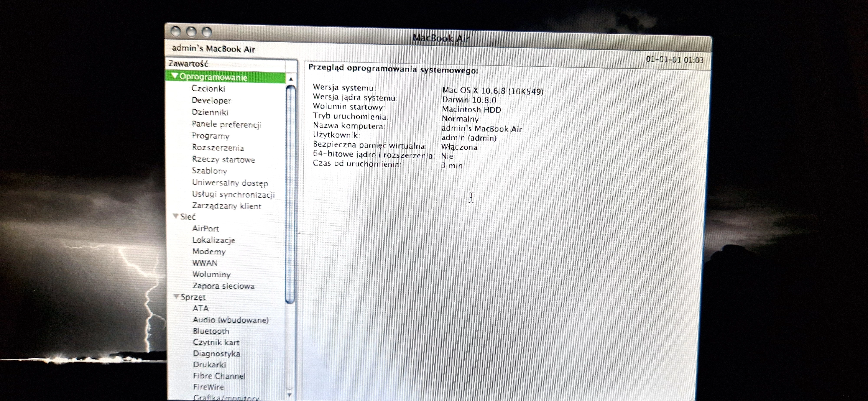Select the Oprogramowanie highlighted row
Image resolution: width=868 pixels, height=401 pixels.
[225, 77]
